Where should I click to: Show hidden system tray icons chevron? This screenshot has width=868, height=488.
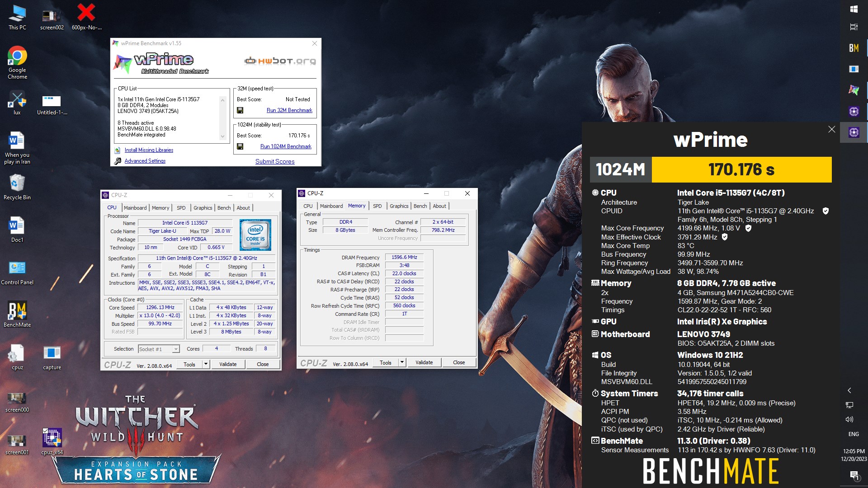[x=849, y=390]
